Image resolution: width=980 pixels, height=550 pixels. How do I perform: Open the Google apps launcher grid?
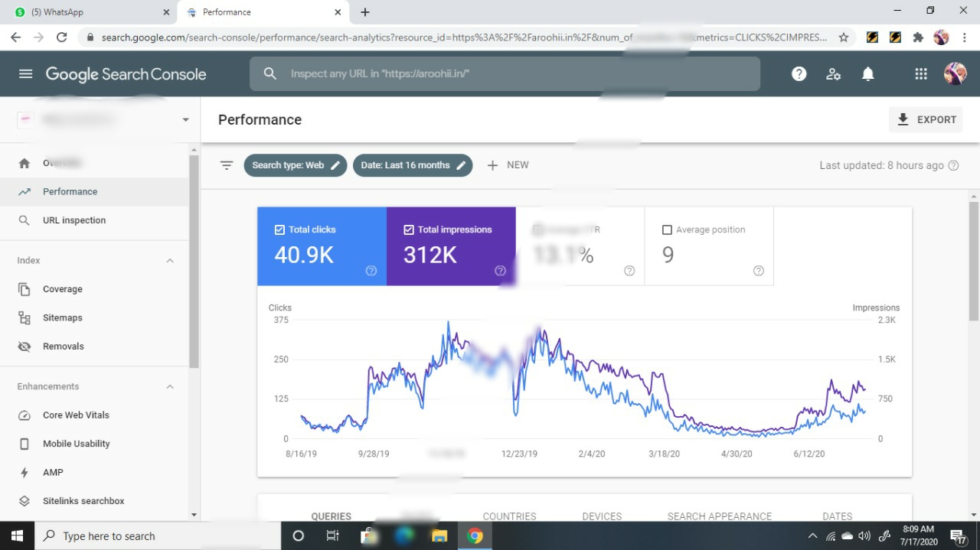coord(920,73)
